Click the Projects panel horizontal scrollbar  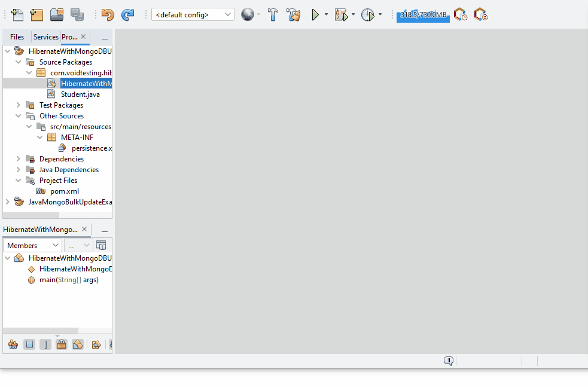31,215
